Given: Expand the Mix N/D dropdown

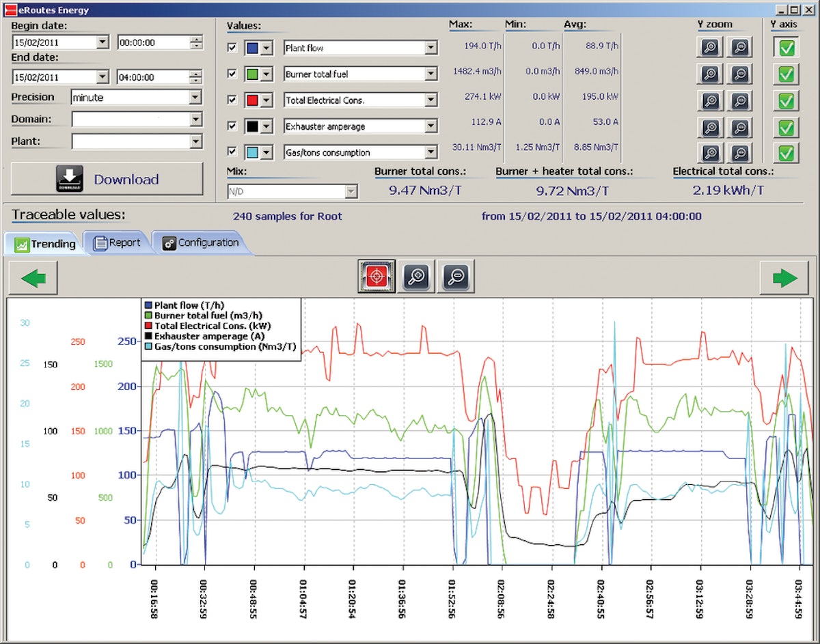Looking at the screenshot, I should tap(352, 191).
